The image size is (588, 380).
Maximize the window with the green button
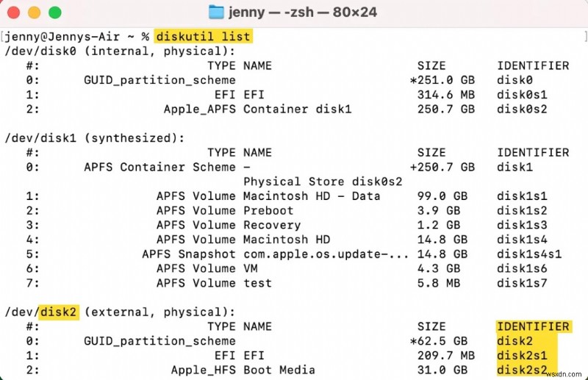(x=55, y=12)
